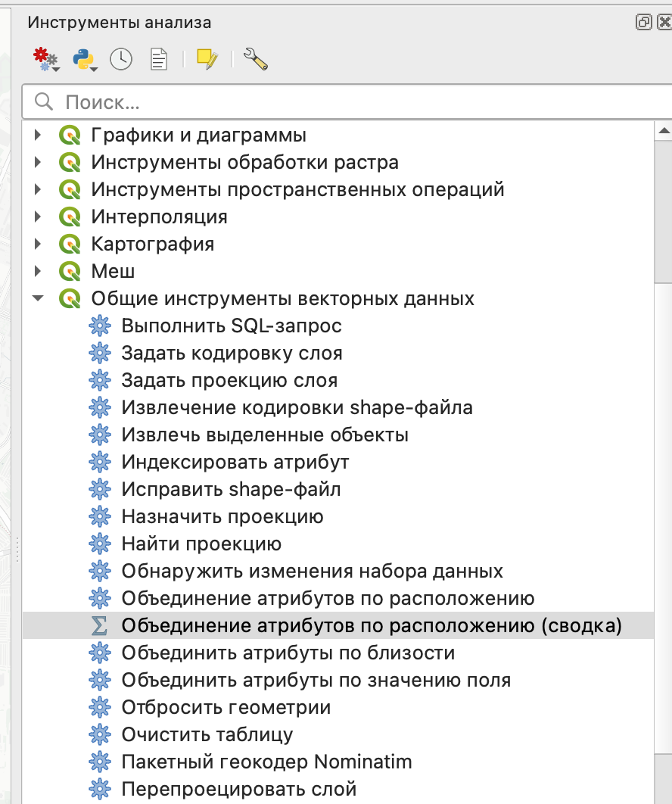The height and width of the screenshot is (804, 672).
Task: Collapse Общие инструменты векторных данных group
Action: (38, 299)
